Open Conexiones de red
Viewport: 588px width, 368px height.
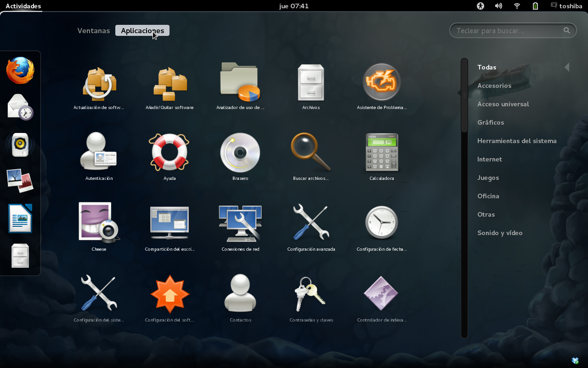(x=240, y=223)
